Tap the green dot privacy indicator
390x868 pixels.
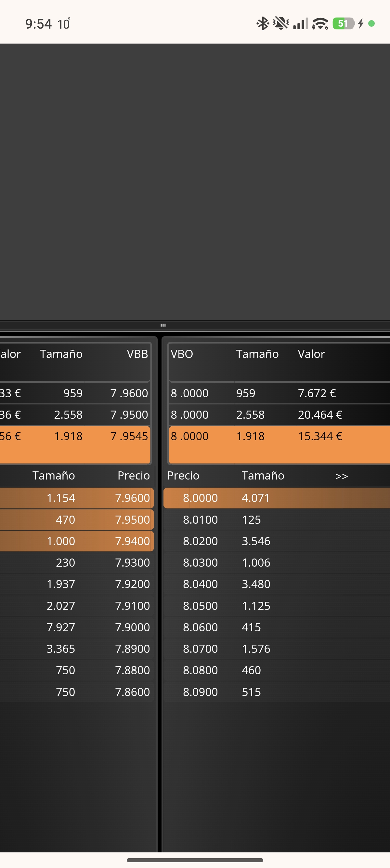point(371,24)
